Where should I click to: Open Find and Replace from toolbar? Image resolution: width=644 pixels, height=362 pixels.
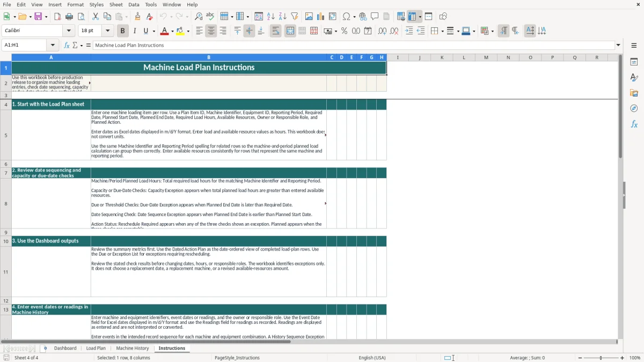point(199,17)
